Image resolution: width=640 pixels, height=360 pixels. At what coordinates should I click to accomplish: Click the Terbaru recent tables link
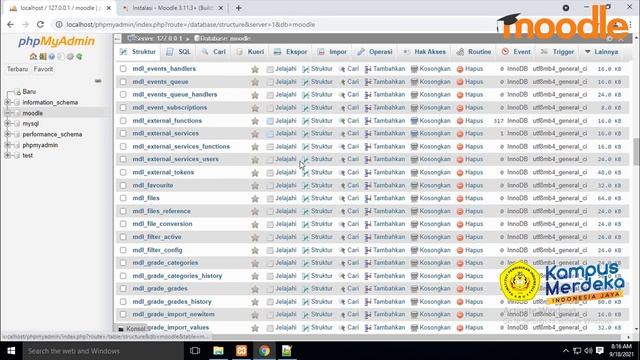click(18, 69)
